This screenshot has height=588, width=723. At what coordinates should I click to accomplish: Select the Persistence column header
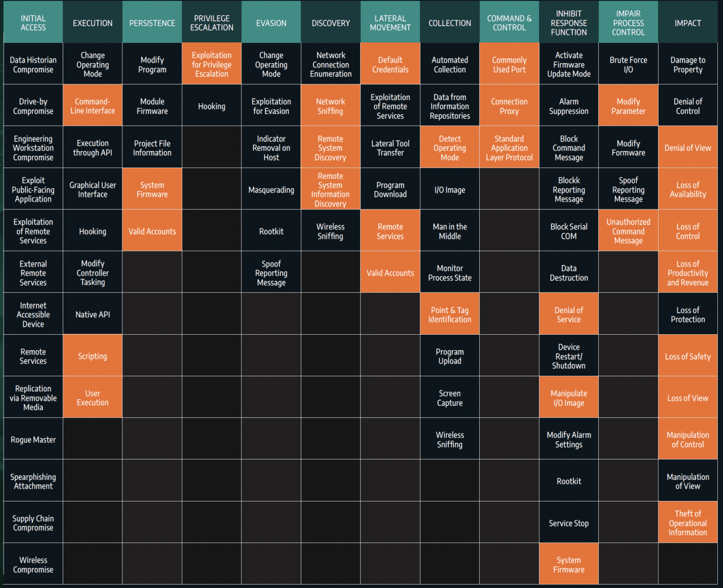coord(152,22)
